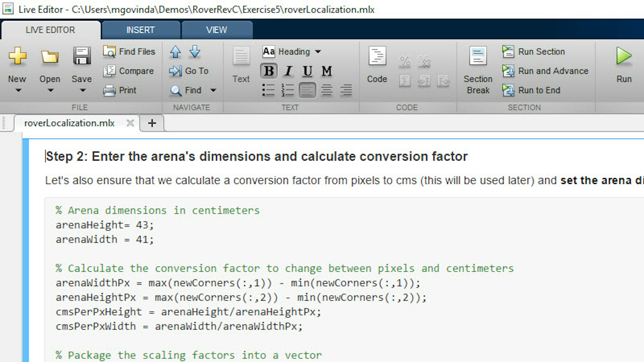Add a new document tab with plus

pyautogui.click(x=152, y=123)
